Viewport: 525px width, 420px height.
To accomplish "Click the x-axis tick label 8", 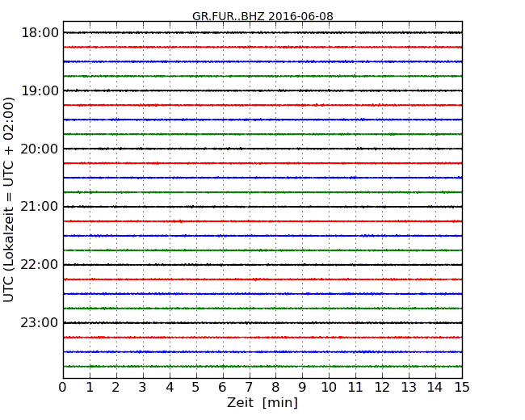I will coord(275,387).
